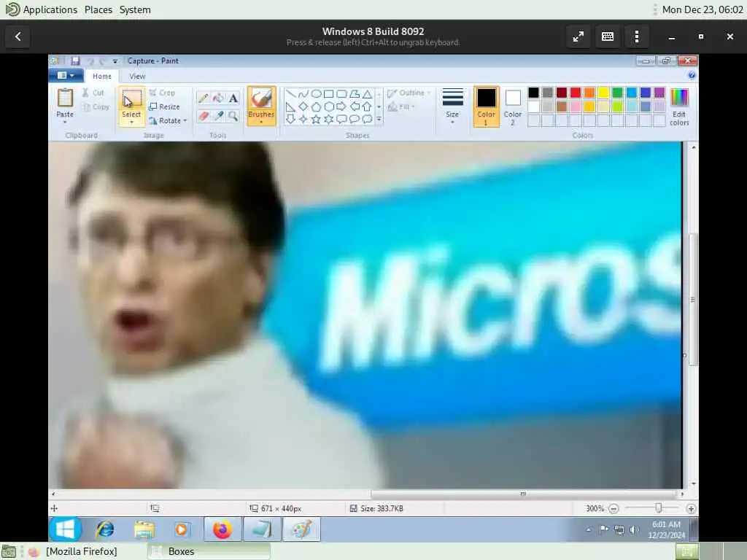Adjust the zoom level slider
This screenshot has width=747, height=560.
[659, 508]
